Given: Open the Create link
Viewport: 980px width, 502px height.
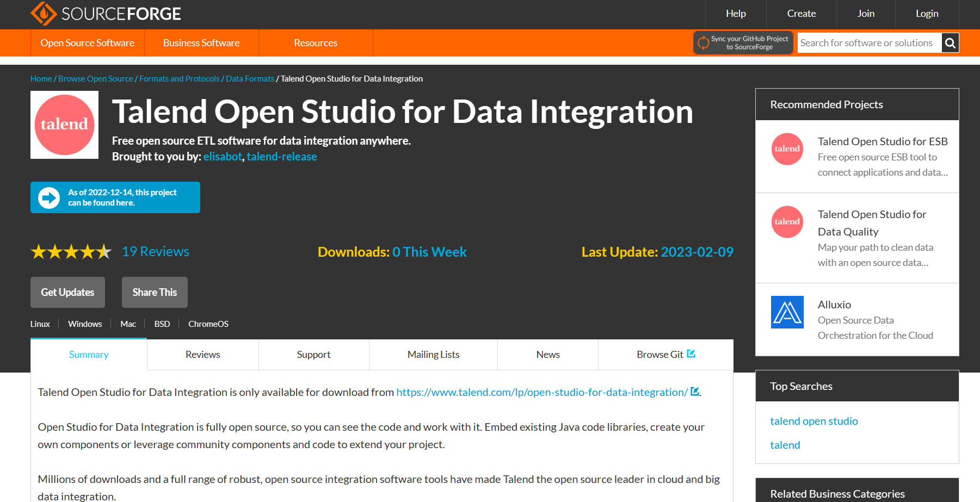Looking at the screenshot, I should click(801, 14).
